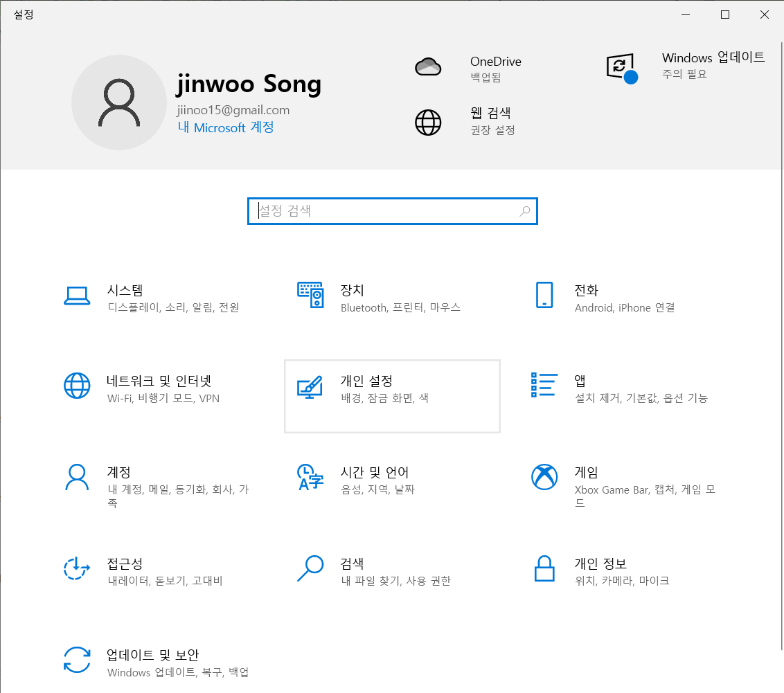Open the 게임 Xbox icon
Image resolution: width=784 pixels, height=693 pixels.
pos(544,477)
